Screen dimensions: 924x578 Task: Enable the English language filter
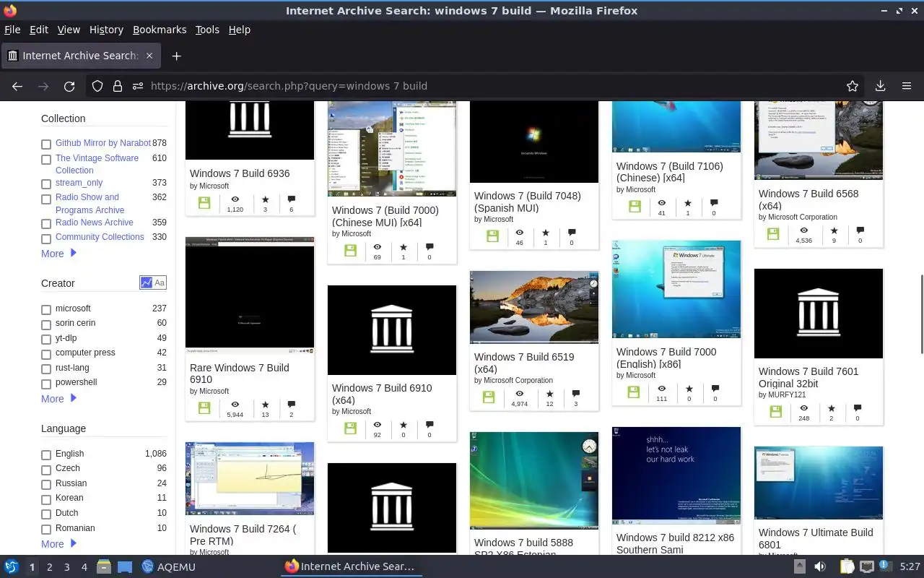pyautogui.click(x=46, y=455)
